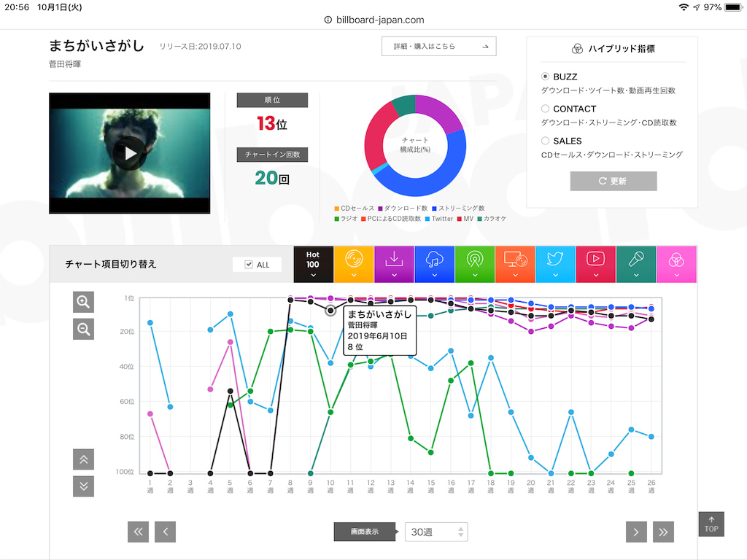Click the red MV donut segment

[x=379, y=138]
